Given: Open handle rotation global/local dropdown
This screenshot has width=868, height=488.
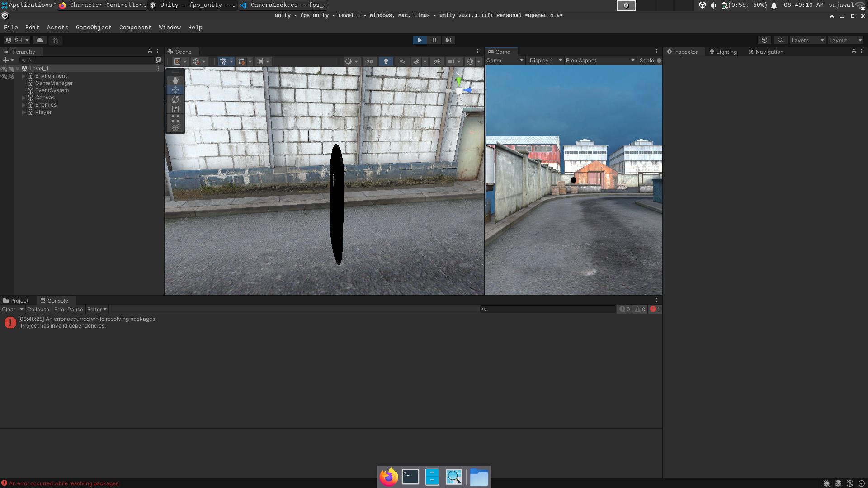Looking at the screenshot, I should point(199,61).
